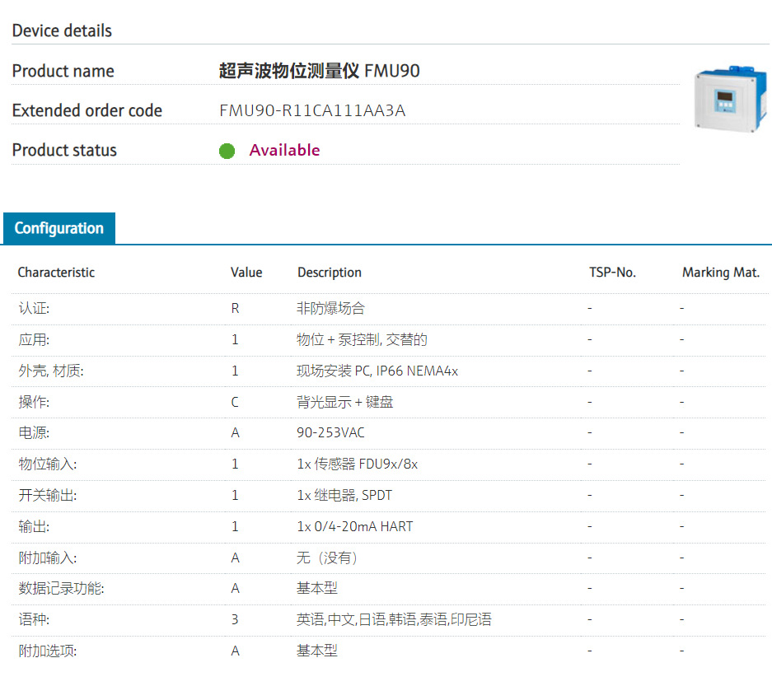Select the extended order code FMU90-R11CA111AA3A
The image size is (772, 700).
312,111
